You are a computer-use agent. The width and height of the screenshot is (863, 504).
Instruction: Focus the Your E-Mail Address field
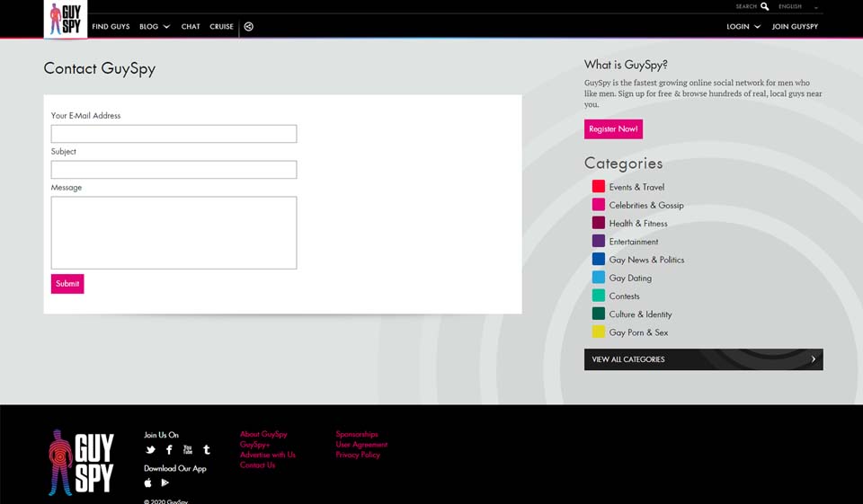click(x=173, y=134)
